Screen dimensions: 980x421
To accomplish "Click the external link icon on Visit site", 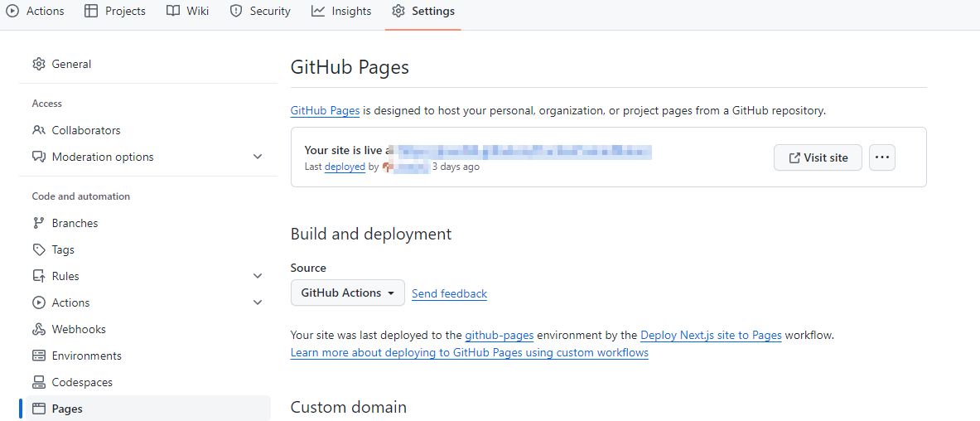I will click(794, 157).
